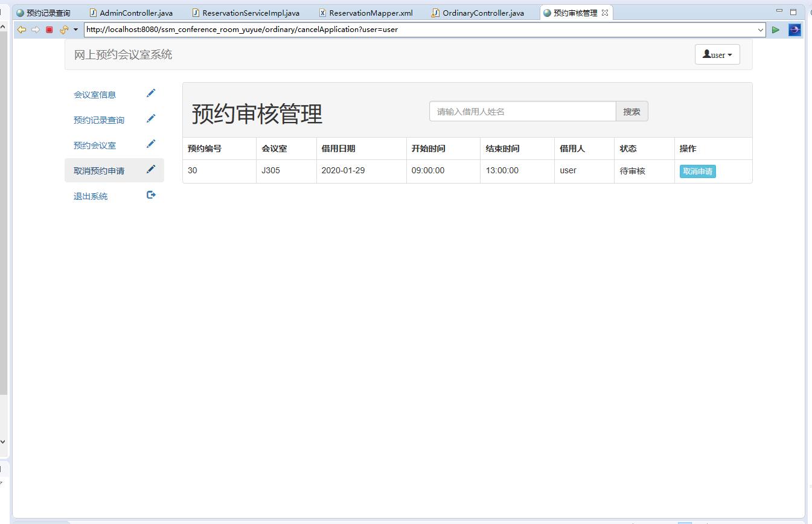This screenshot has width=812, height=524.
Task: Click the Eclipse perspective icon at top right
Action: (795, 30)
